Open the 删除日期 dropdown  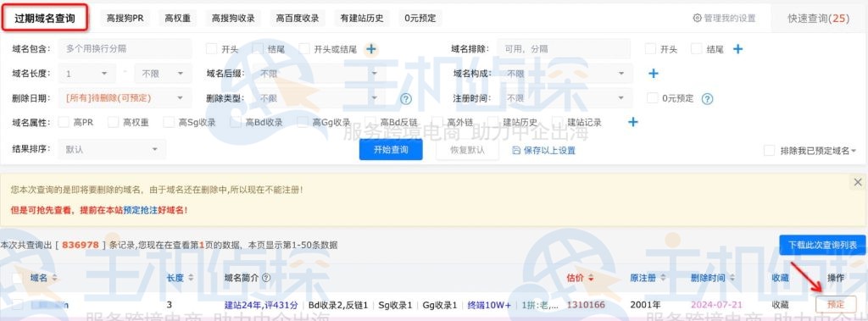coord(125,98)
